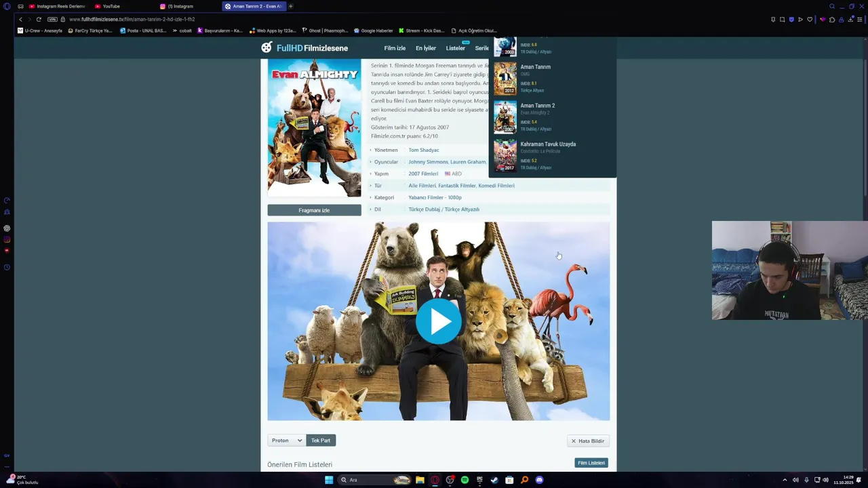Take a snapshot with capture icon
This screenshot has width=868, height=488.
coord(782,19)
